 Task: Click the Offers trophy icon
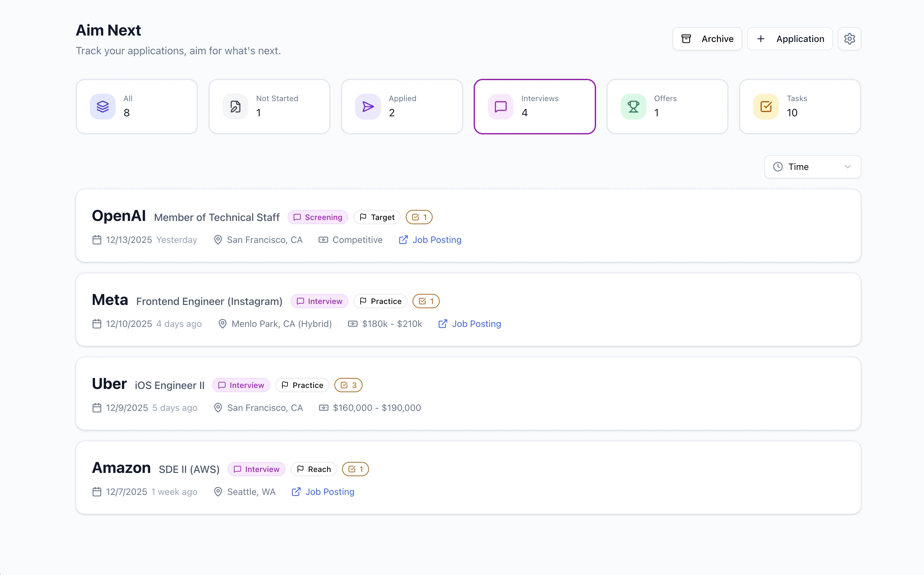[x=633, y=107]
